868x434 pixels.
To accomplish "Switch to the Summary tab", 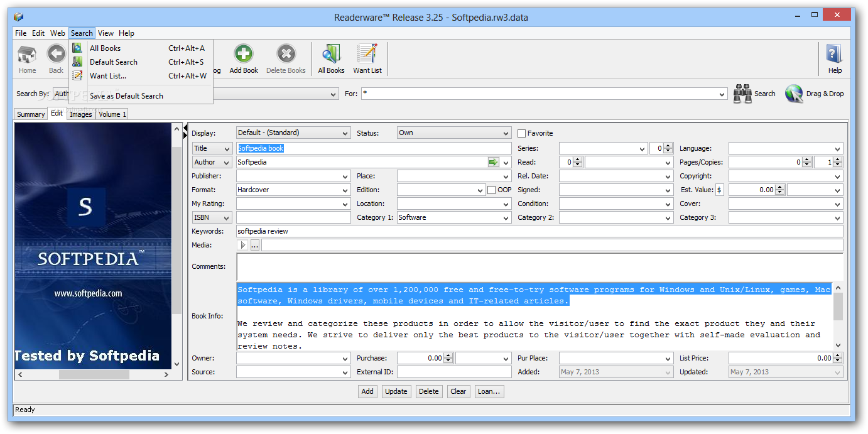I will (31, 114).
